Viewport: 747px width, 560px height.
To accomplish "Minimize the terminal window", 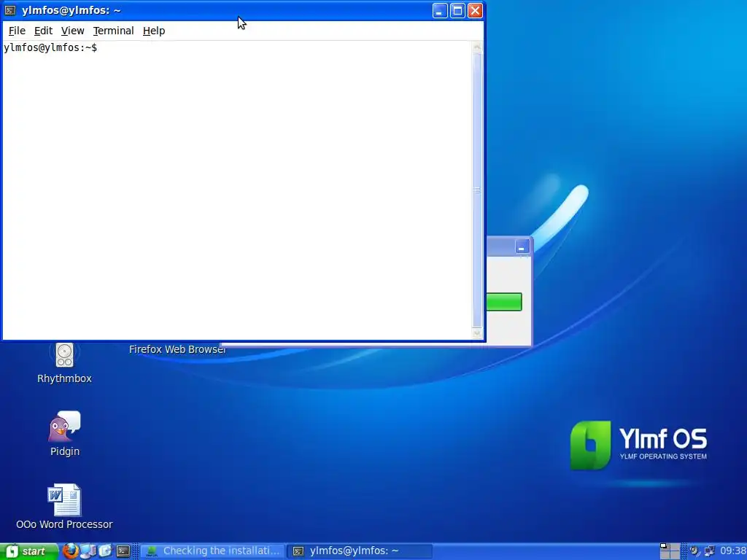I will pos(440,10).
